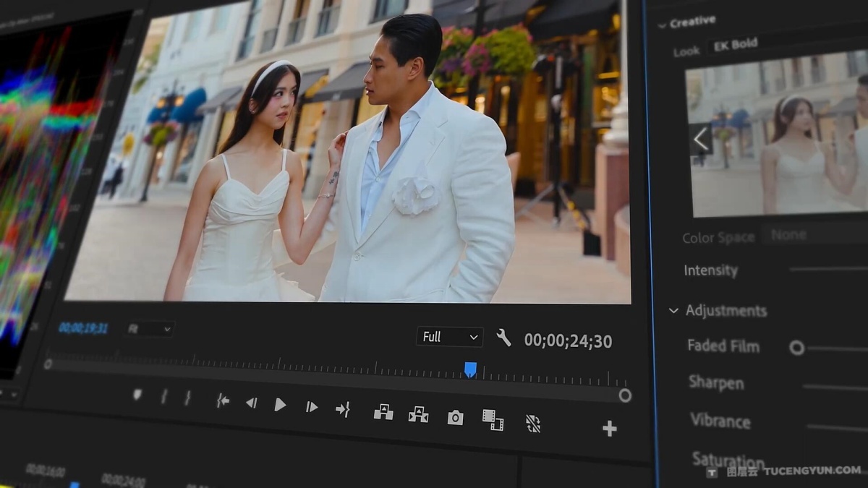Screen dimensions: 868x488
Task: Step forward one frame
Action: 311,407
